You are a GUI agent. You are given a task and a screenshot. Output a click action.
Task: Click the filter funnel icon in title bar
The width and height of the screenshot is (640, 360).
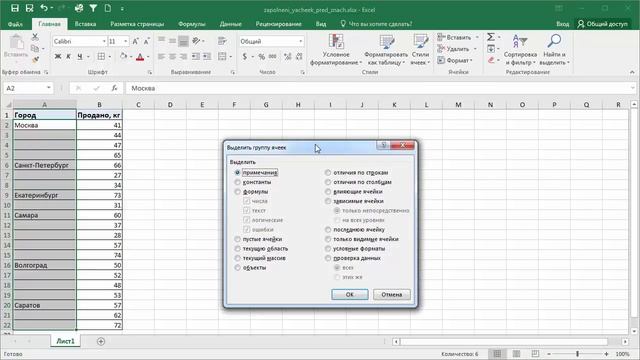coord(93,8)
